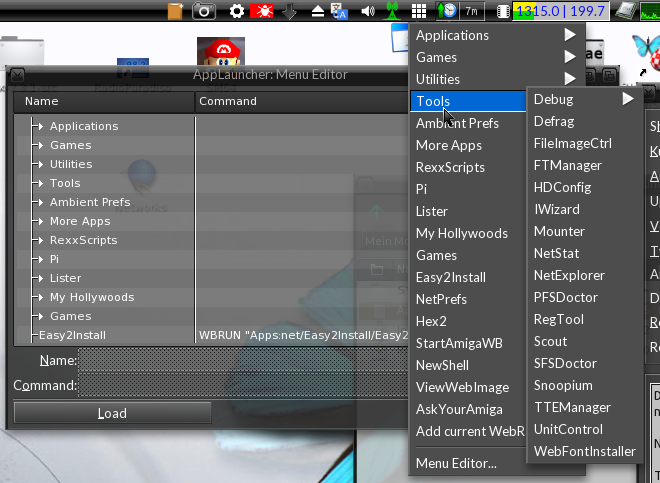Image resolution: width=660 pixels, height=483 pixels.
Task: Open the Debug submenu
Action: pos(583,99)
